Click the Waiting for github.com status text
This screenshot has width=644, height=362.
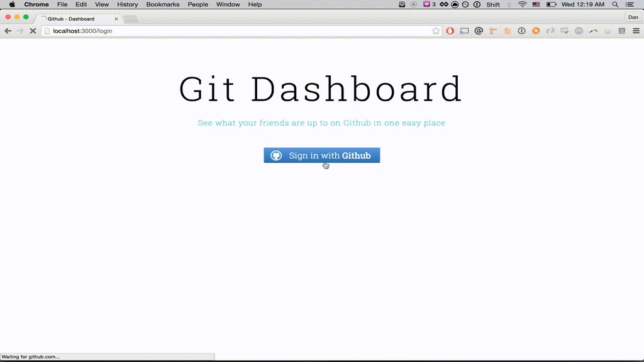click(x=31, y=357)
